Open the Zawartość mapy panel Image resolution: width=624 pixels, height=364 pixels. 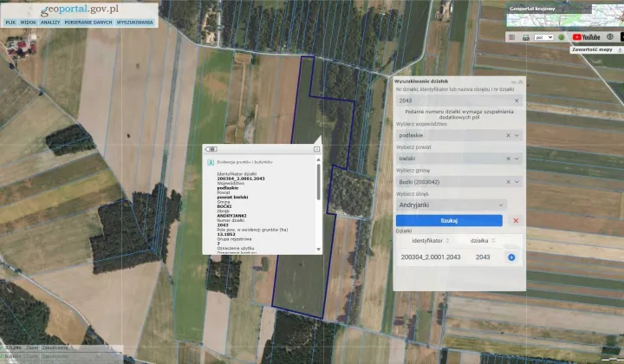pyautogui.click(x=591, y=50)
